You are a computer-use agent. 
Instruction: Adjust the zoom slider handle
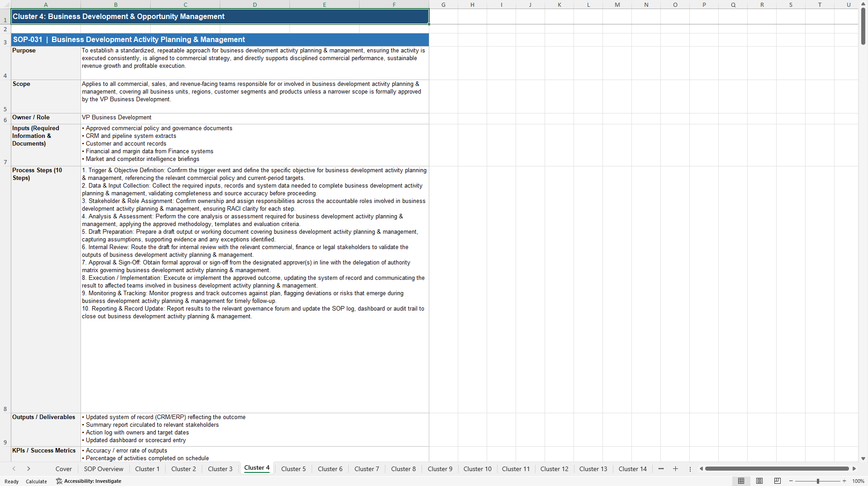tap(818, 481)
